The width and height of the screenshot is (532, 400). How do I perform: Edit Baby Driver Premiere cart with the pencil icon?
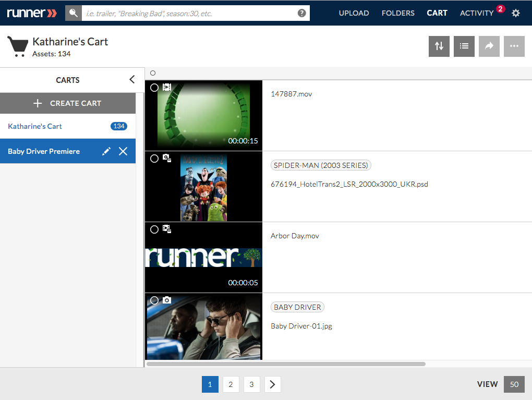106,151
